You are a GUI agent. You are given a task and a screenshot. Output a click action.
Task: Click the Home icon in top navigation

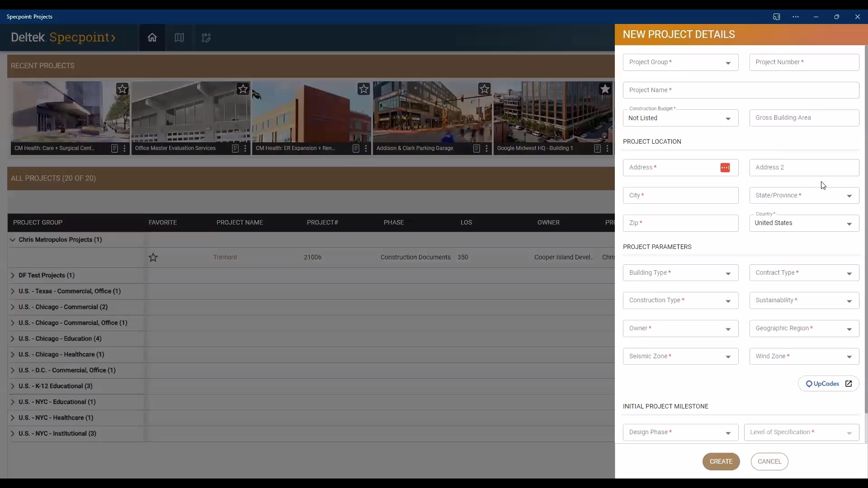(152, 38)
